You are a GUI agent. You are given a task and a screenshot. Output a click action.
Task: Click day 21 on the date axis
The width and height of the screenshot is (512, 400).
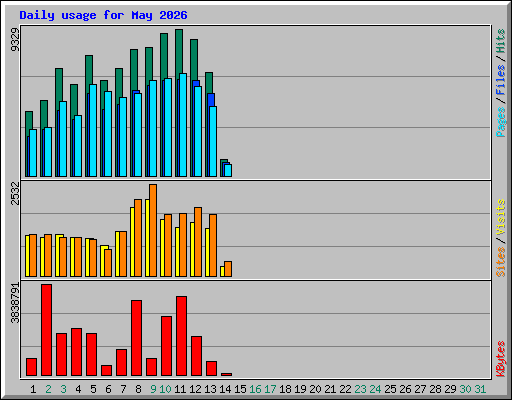pos(330,389)
